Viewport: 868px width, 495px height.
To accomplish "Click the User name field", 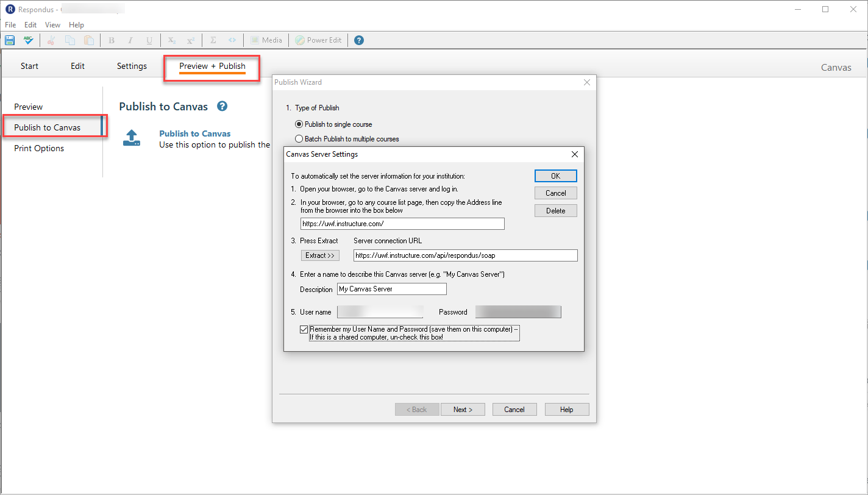I will point(380,312).
